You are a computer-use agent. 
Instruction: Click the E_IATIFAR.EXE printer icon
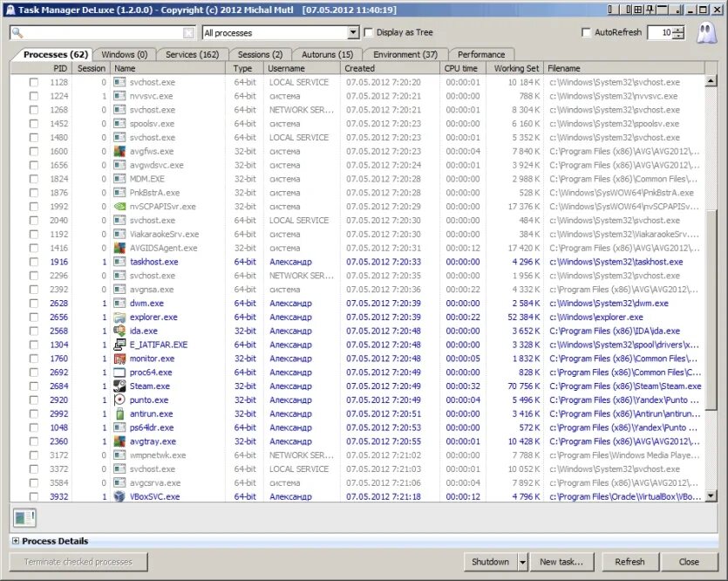tap(119, 345)
